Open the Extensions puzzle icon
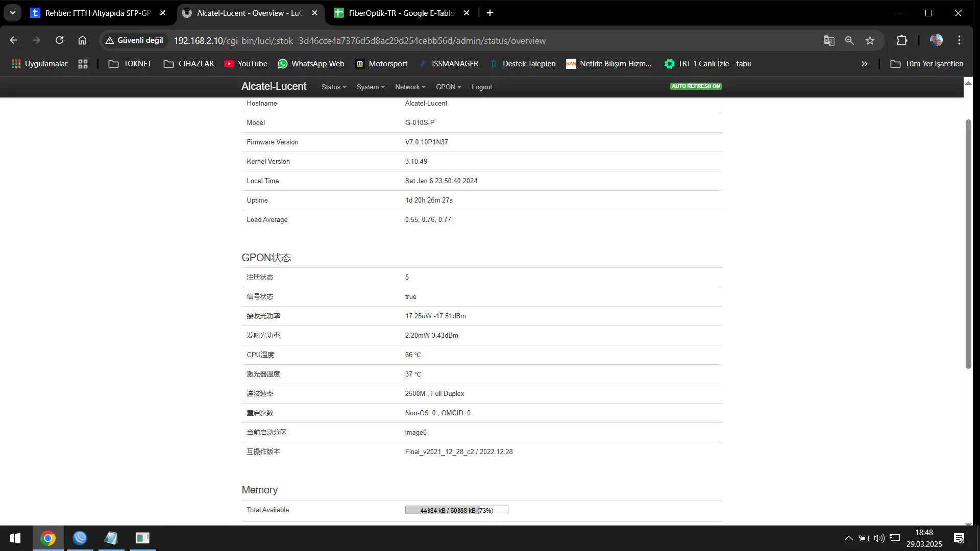Viewport: 980px width, 551px height. 902,40
